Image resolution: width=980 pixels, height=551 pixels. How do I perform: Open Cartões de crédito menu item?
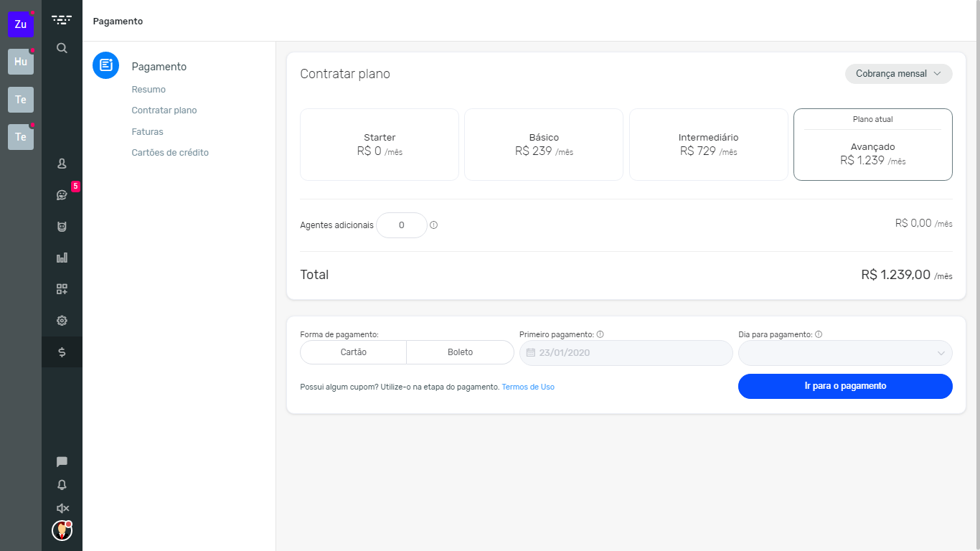click(170, 153)
